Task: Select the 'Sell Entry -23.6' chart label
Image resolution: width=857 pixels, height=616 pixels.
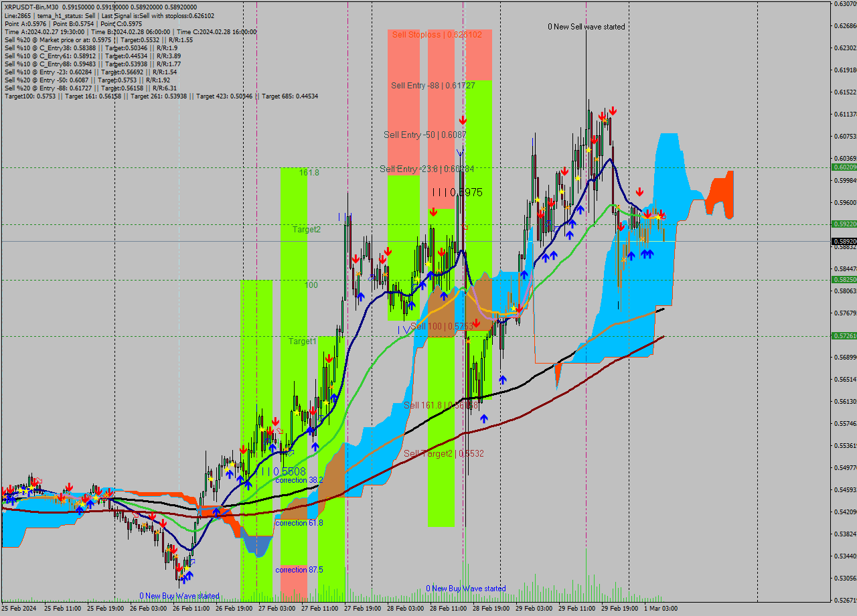Action: coord(426,169)
